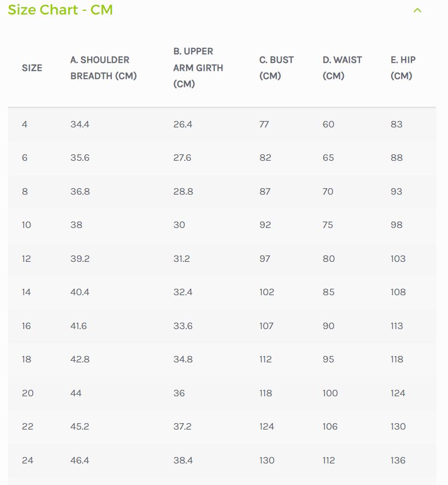Click upper arm girth value 32.4
Viewport: 448px width, 485px height.
coord(183,292)
